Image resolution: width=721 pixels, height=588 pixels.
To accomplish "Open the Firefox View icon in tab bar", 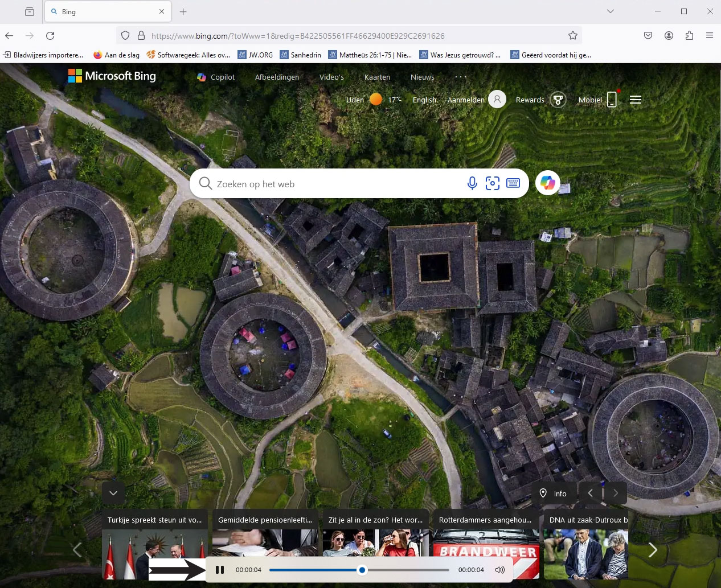I will [x=30, y=11].
